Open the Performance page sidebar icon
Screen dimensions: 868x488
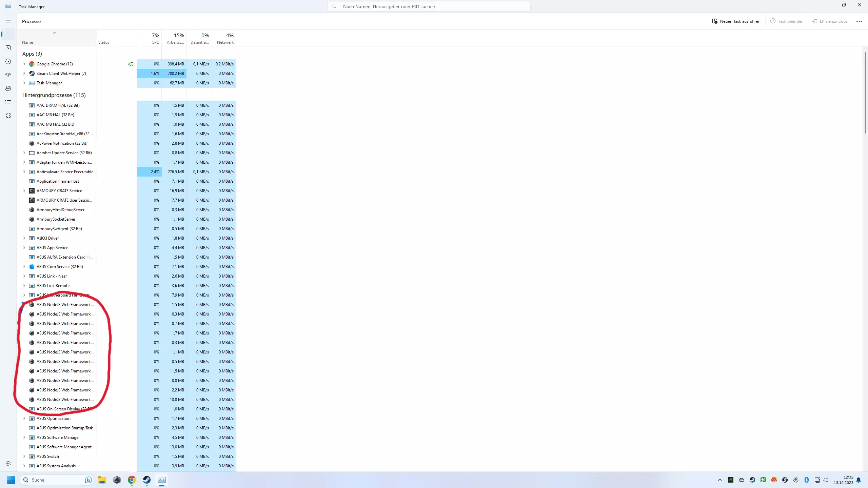tap(8, 48)
